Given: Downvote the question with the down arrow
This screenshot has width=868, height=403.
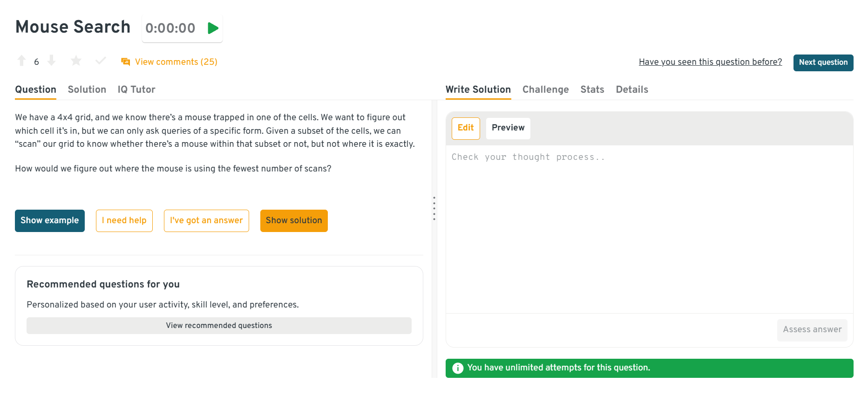Looking at the screenshot, I should point(52,61).
